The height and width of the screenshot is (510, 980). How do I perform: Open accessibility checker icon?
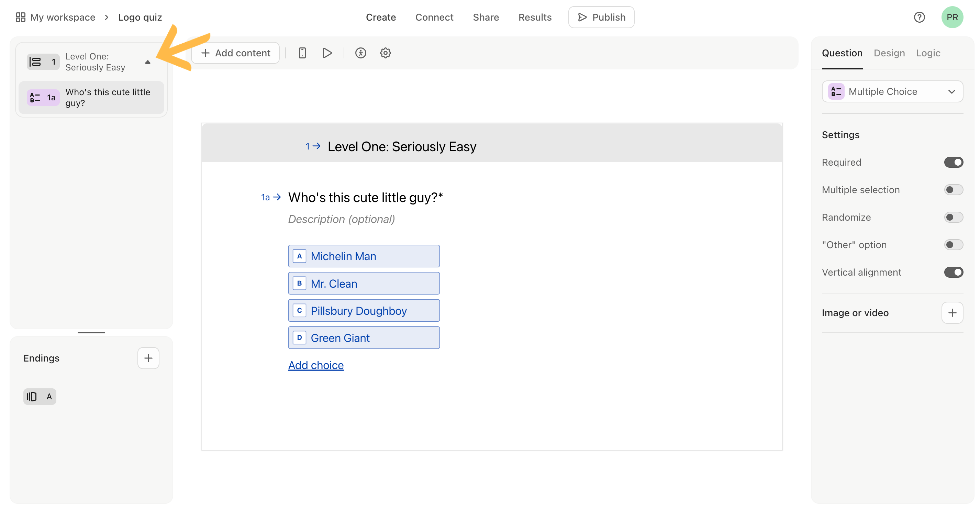pos(360,53)
